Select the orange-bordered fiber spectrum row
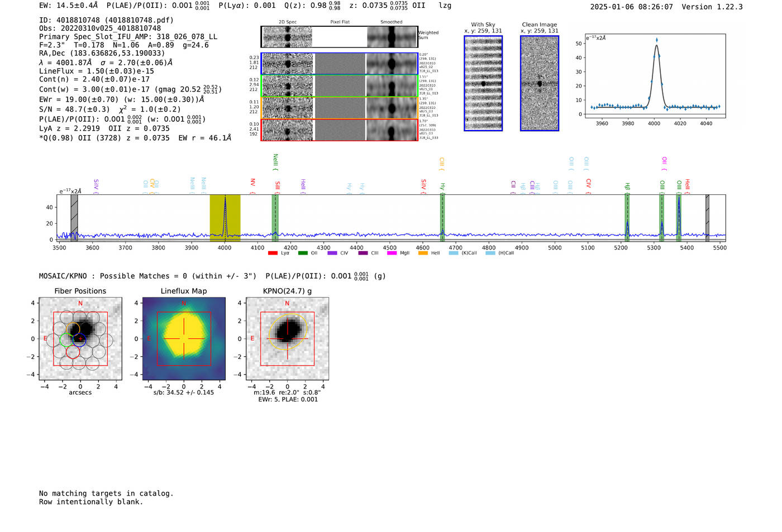 340,108
